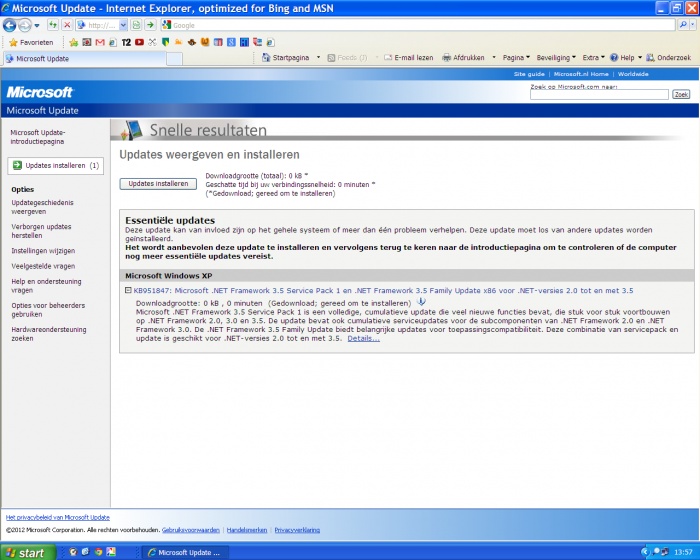Click the compatibility view page icon
Screen dimensions: 700x560
(136, 25)
